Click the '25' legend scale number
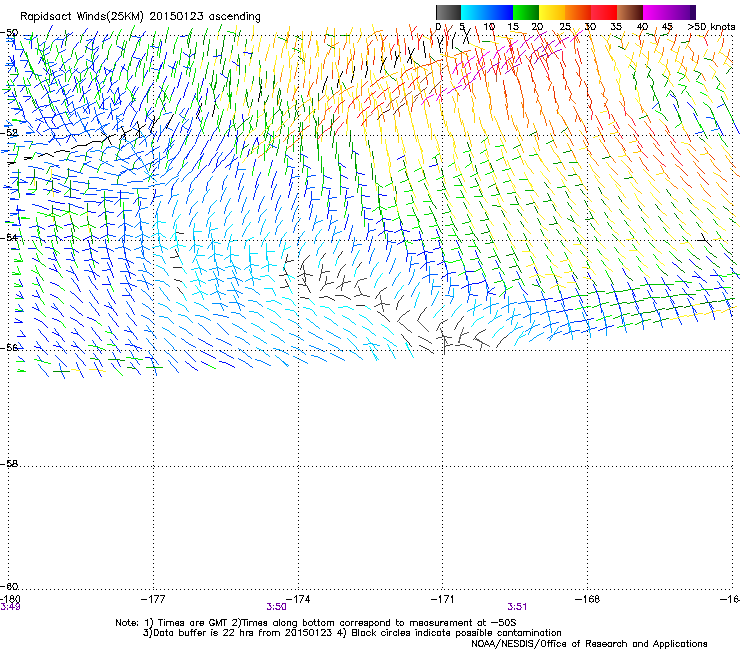740x650 pixels. point(564,27)
